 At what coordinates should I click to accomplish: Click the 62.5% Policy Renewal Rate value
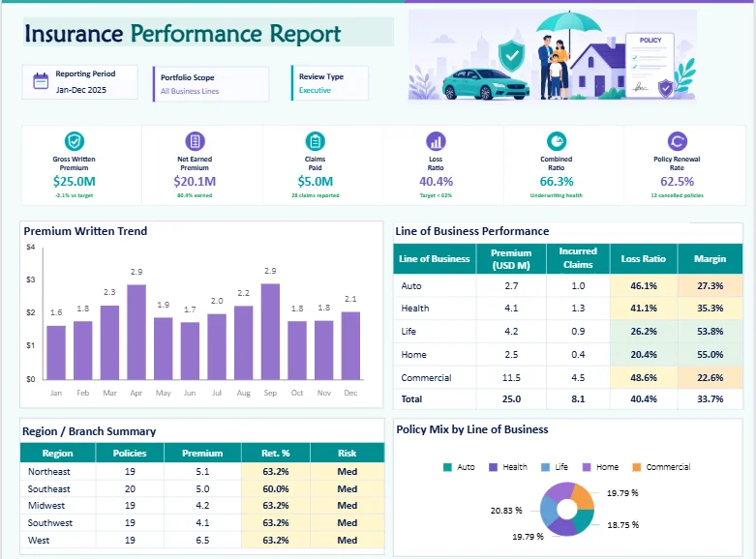click(x=677, y=182)
